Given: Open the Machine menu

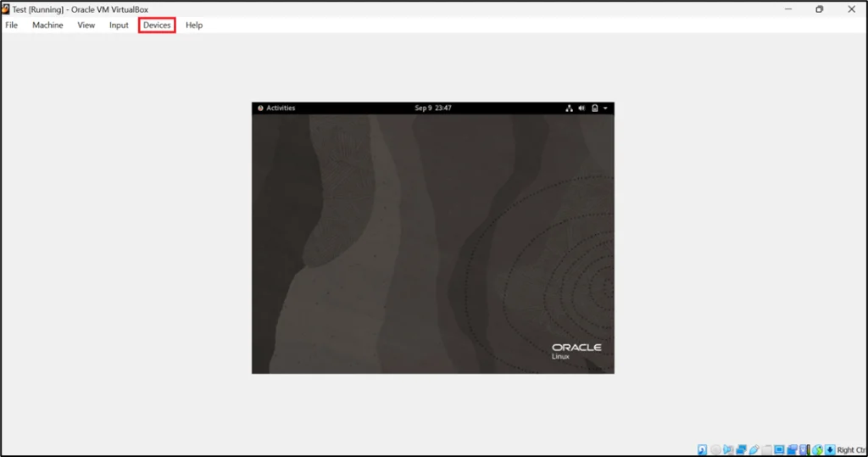Looking at the screenshot, I should [x=47, y=25].
